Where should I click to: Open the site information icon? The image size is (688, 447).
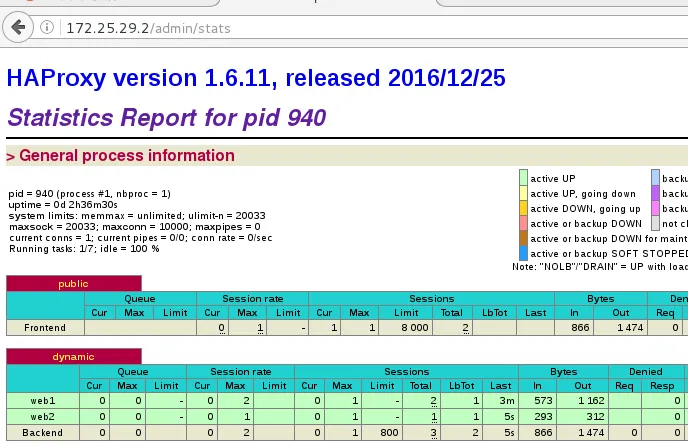47,28
